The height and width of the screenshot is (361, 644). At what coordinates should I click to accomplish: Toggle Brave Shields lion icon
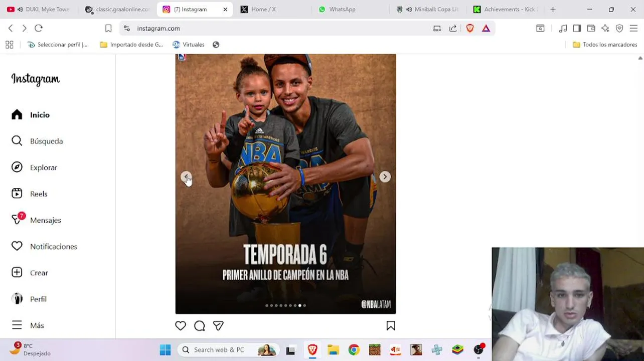(x=470, y=29)
